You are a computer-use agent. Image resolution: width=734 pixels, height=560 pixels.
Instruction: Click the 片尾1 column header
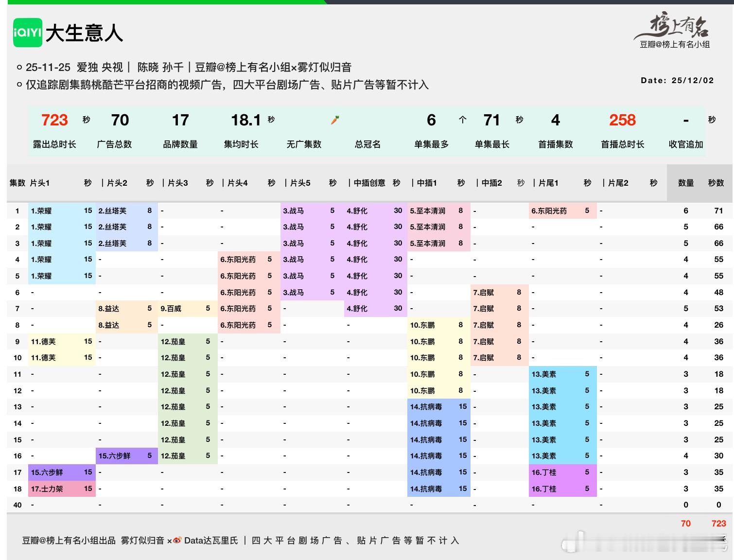(x=549, y=183)
